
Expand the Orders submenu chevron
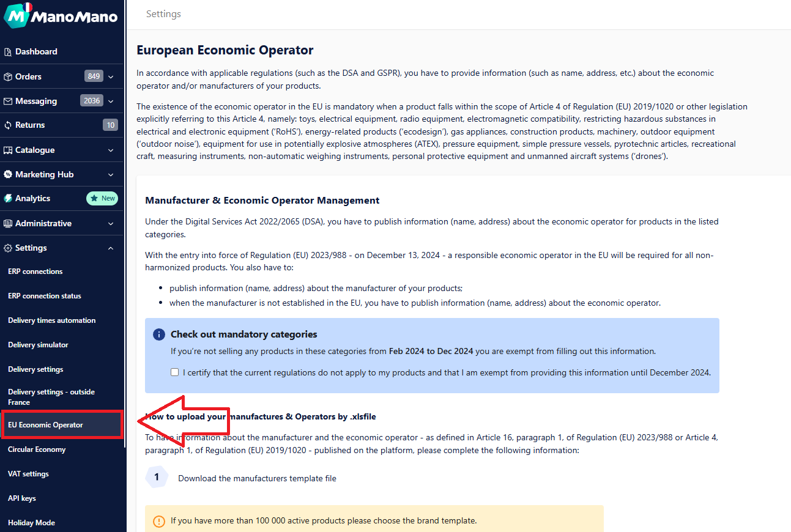tap(111, 77)
